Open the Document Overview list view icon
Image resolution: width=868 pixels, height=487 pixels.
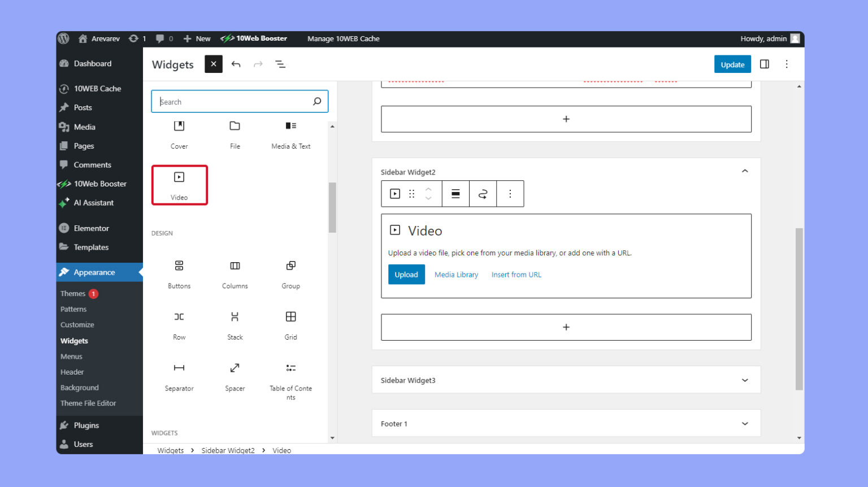coord(281,64)
